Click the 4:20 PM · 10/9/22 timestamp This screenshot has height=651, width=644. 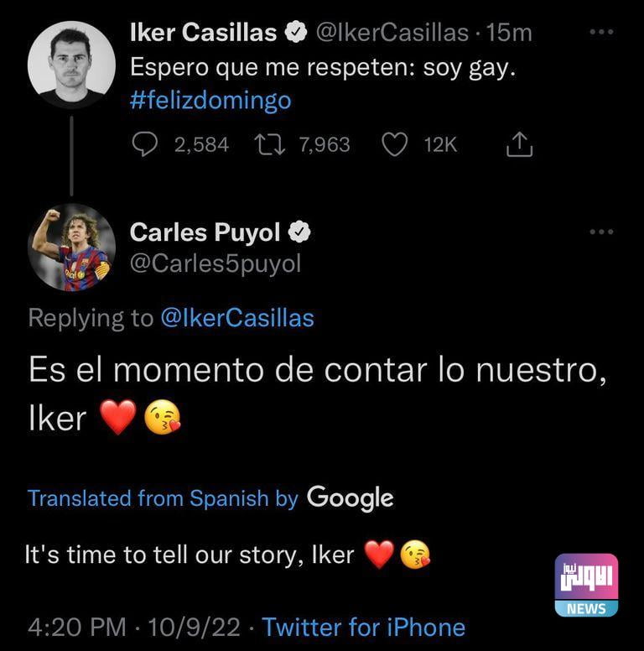click(134, 627)
